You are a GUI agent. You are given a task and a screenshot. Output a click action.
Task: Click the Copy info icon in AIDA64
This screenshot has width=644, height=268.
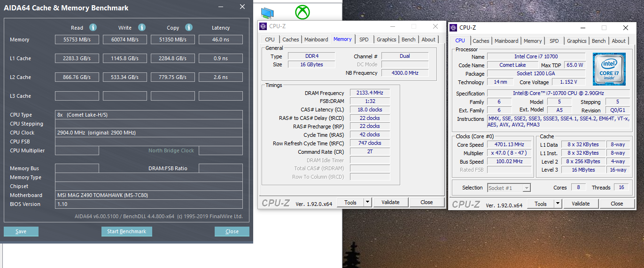[x=189, y=27]
